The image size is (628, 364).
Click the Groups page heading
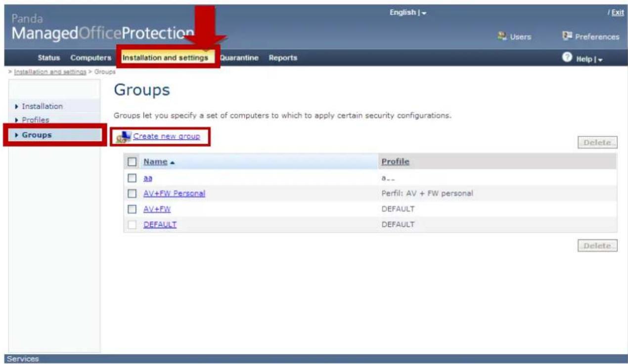tap(141, 90)
